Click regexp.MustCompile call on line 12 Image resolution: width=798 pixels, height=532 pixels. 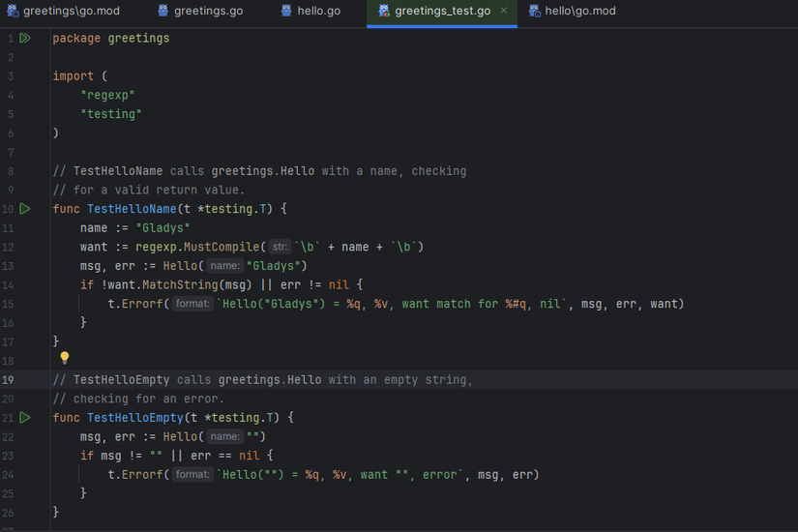point(197,247)
